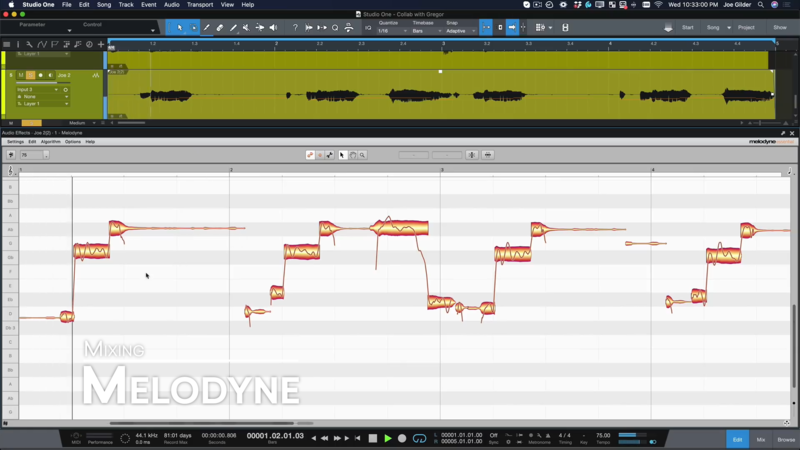Select Melodyne zoom magnifier tool
The image size is (800, 450).
coord(362,155)
